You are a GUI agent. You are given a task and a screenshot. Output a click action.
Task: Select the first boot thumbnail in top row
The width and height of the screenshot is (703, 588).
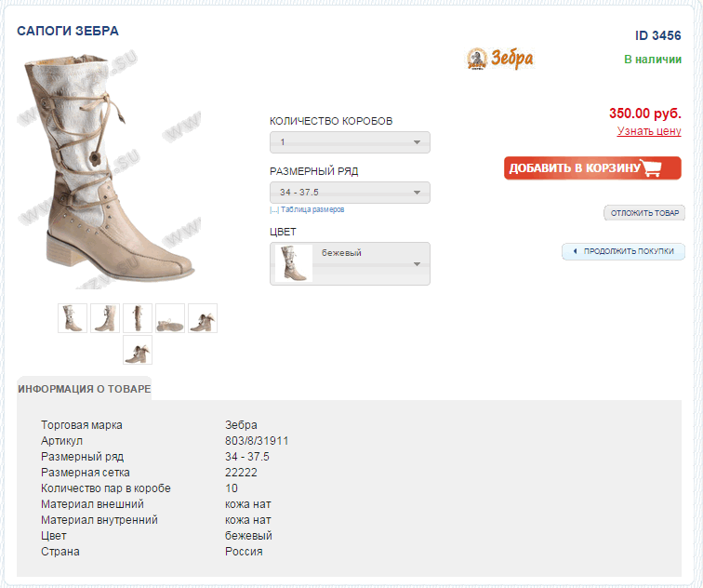click(x=73, y=318)
